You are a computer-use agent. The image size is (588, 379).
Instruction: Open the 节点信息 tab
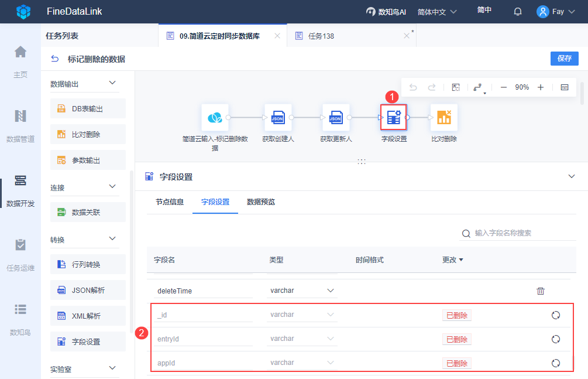pos(170,202)
